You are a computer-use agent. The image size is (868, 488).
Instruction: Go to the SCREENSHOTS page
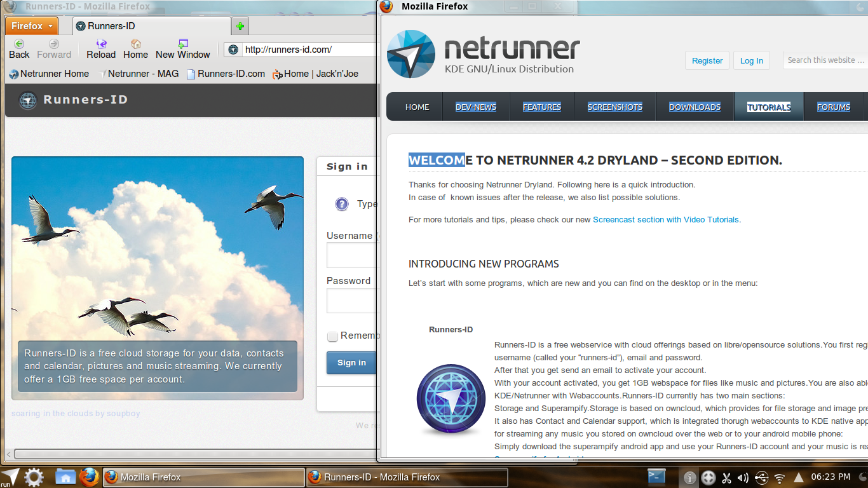click(x=615, y=107)
